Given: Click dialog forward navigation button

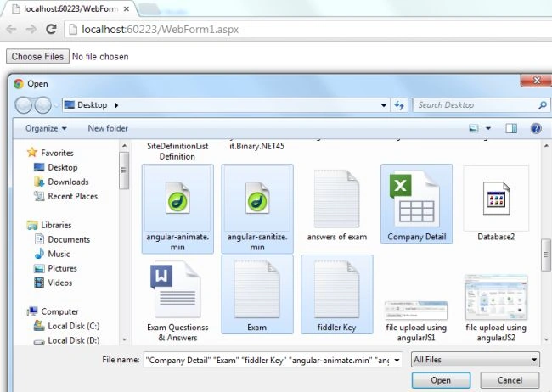Looking at the screenshot, I should point(43,105).
